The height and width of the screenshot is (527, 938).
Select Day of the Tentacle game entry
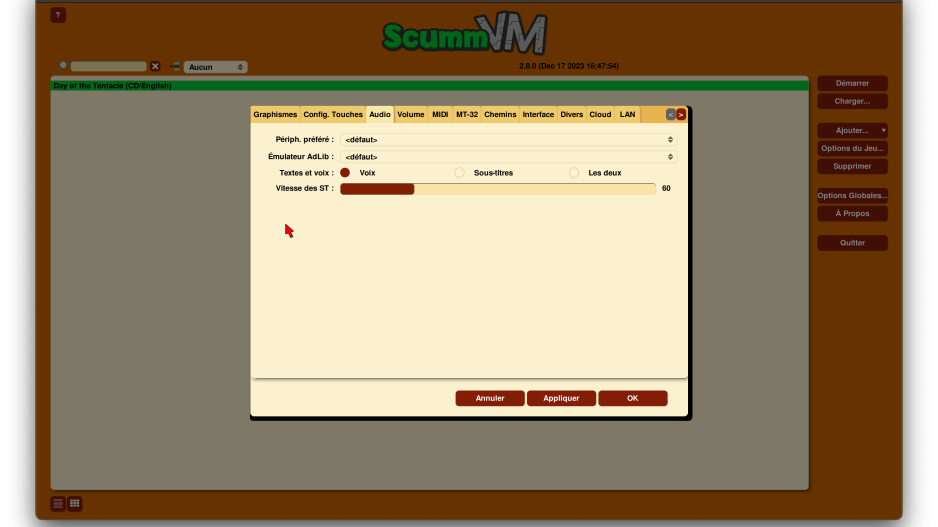pos(430,86)
